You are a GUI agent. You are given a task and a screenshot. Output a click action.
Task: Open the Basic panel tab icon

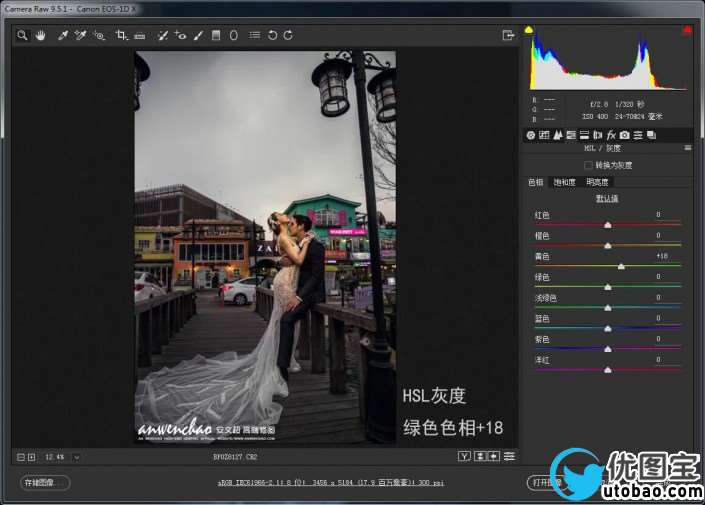(x=531, y=135)
